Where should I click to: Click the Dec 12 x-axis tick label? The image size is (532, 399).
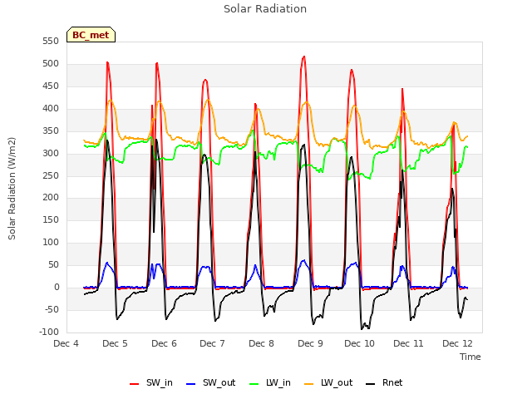click(457, 343)
